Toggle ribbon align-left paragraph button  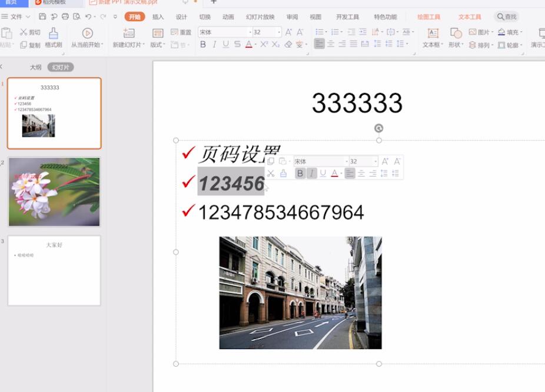tap(320, 44)
